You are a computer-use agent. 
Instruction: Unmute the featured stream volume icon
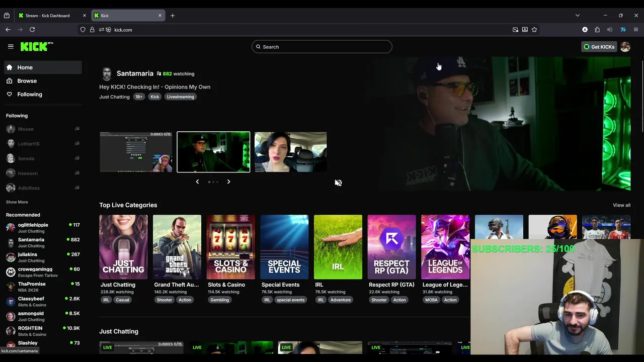338,183
